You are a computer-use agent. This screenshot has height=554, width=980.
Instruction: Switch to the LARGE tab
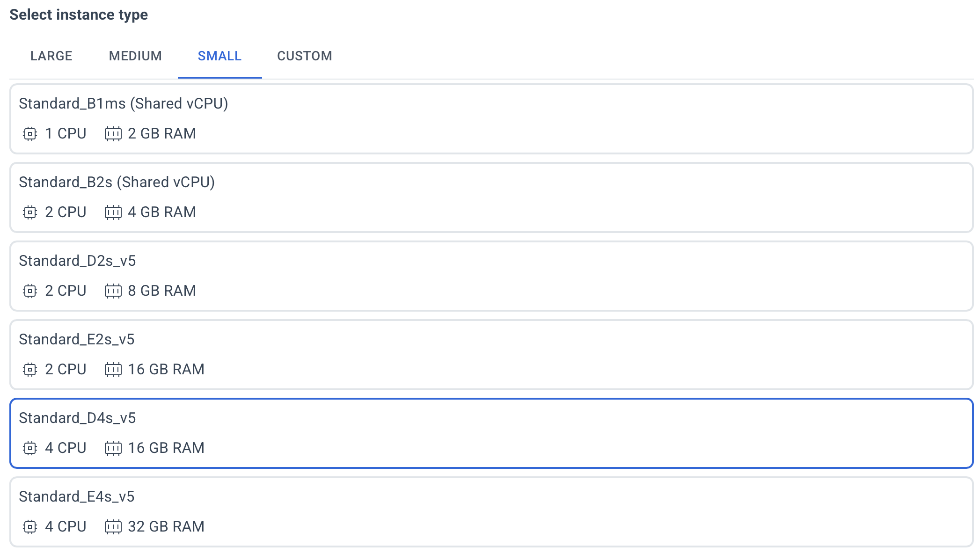pos(51,56)
